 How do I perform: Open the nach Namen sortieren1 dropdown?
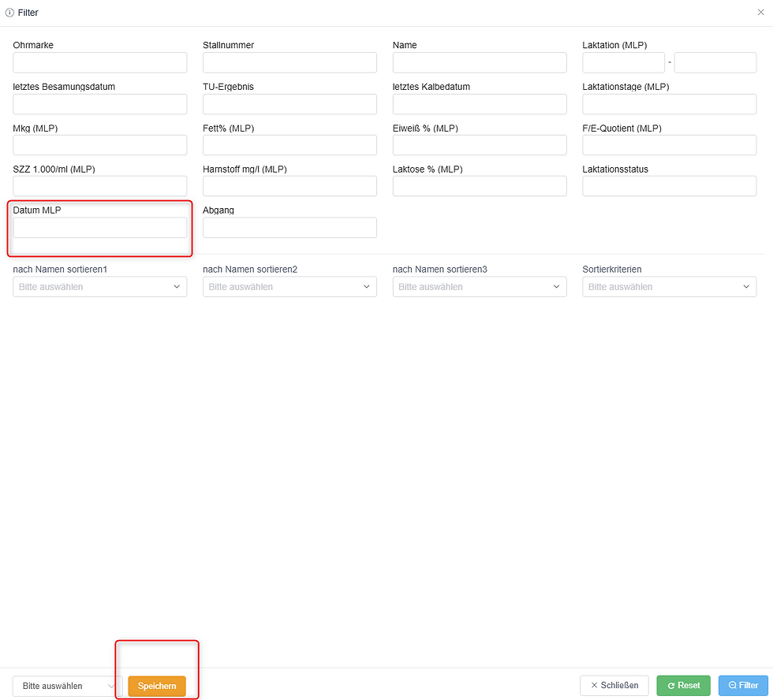tap(99, 287)
